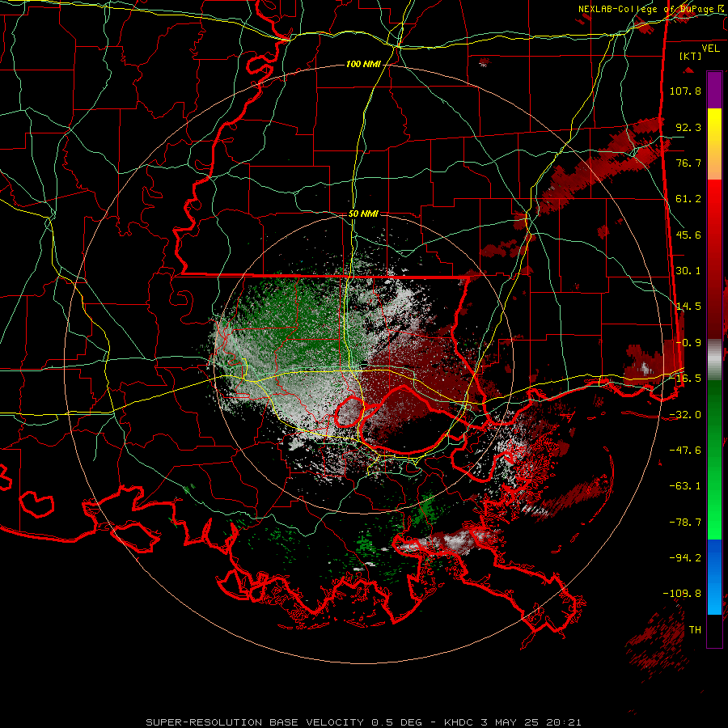Click the -0.9 velocity scale value
This screenshot has height=728, width=728.
point(688,343)
